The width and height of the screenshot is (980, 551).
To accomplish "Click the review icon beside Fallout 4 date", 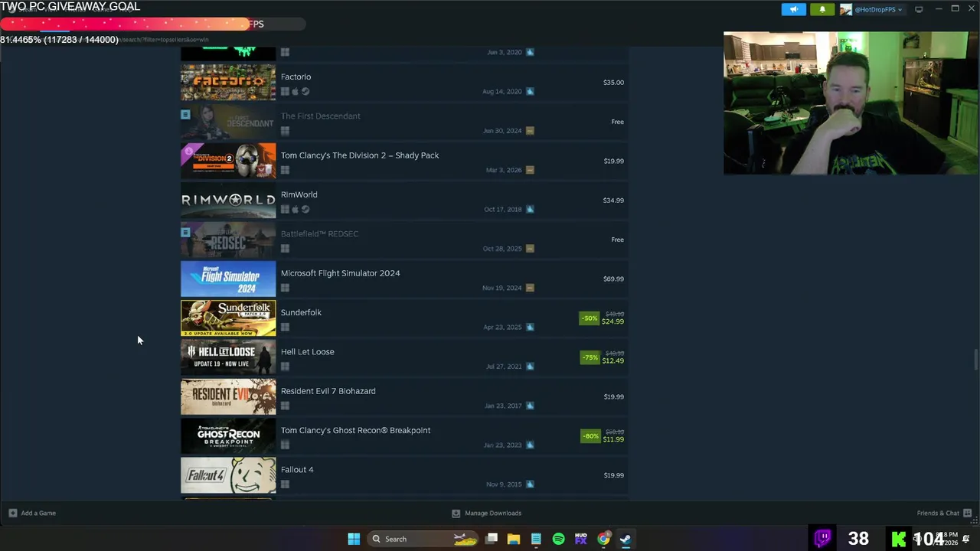I will [x=530, y=484].
